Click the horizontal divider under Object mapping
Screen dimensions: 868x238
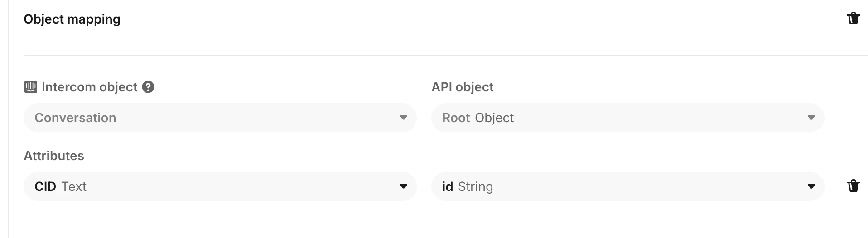(446, 56)
